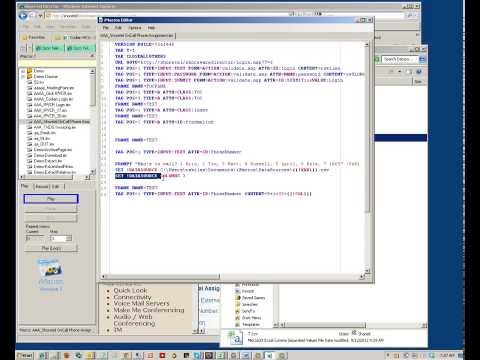Click the macro list scroll-up arrow
The width and height of the screenshot is (480, 360).
coord(92,71)
